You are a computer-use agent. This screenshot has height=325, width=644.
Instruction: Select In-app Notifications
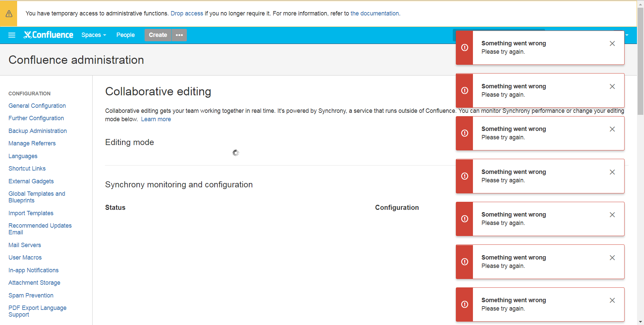(34, 270)
